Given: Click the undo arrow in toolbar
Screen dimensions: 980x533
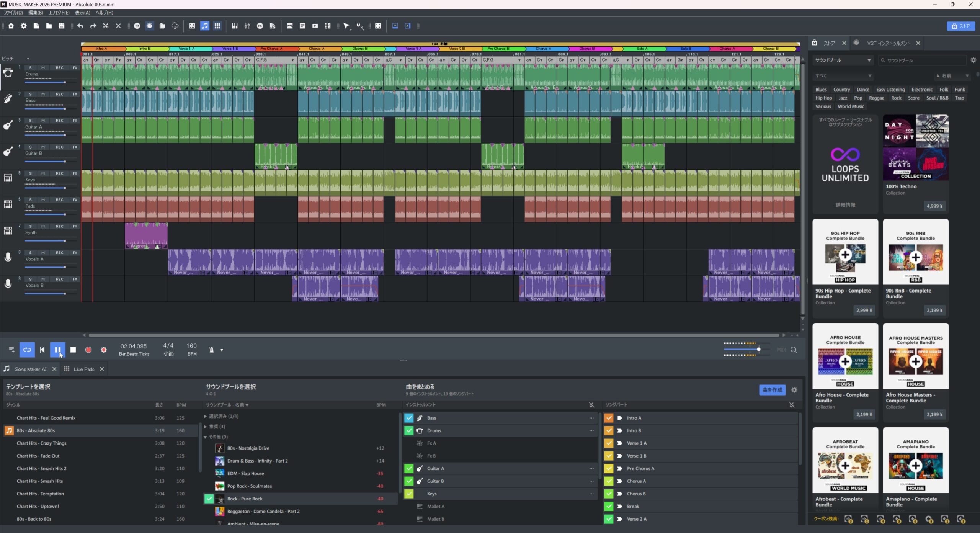Looking at the screenshot, I should click(80, 26).
